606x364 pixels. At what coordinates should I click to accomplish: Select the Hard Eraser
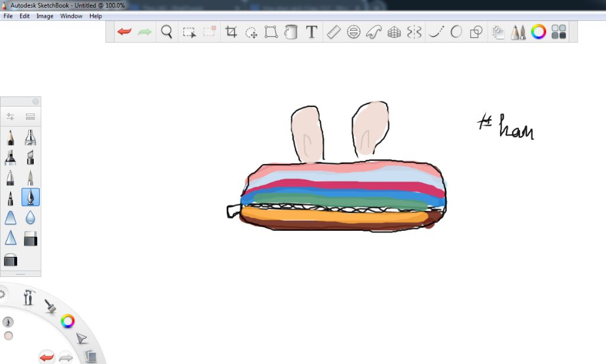click(x=30, y=239)
